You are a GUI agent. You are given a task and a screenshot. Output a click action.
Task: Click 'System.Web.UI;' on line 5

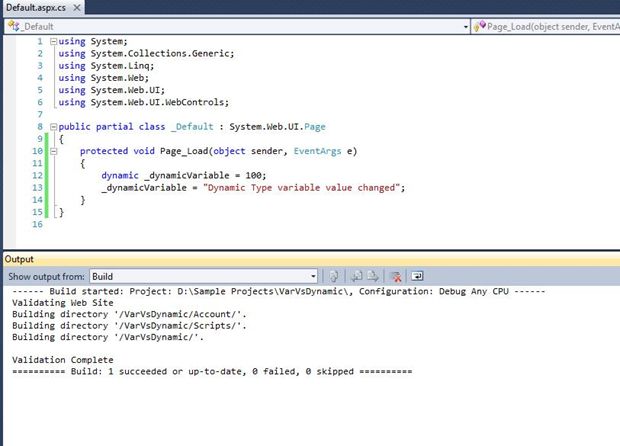(128, 90)
